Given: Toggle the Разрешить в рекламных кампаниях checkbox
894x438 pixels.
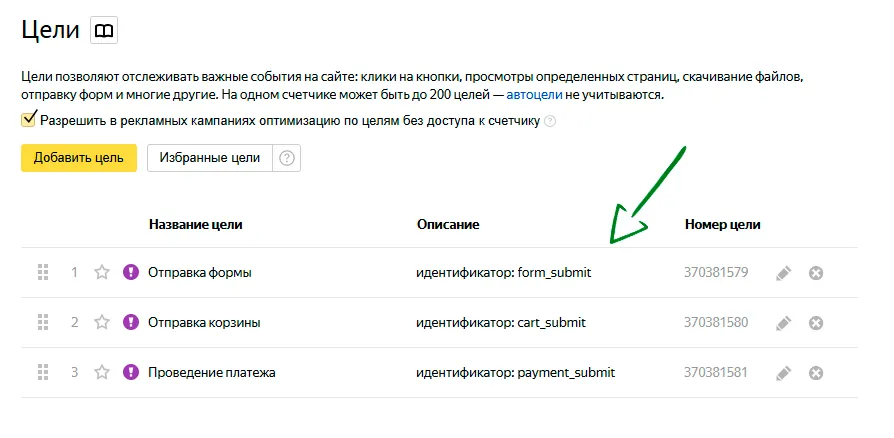Looking at the screenshot, I should [29, 120].
